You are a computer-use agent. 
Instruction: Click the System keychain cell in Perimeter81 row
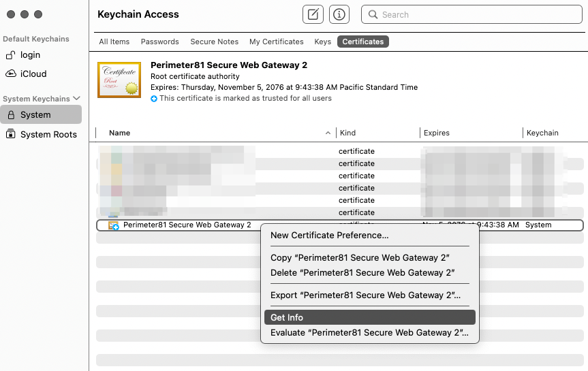coord(538,225)
